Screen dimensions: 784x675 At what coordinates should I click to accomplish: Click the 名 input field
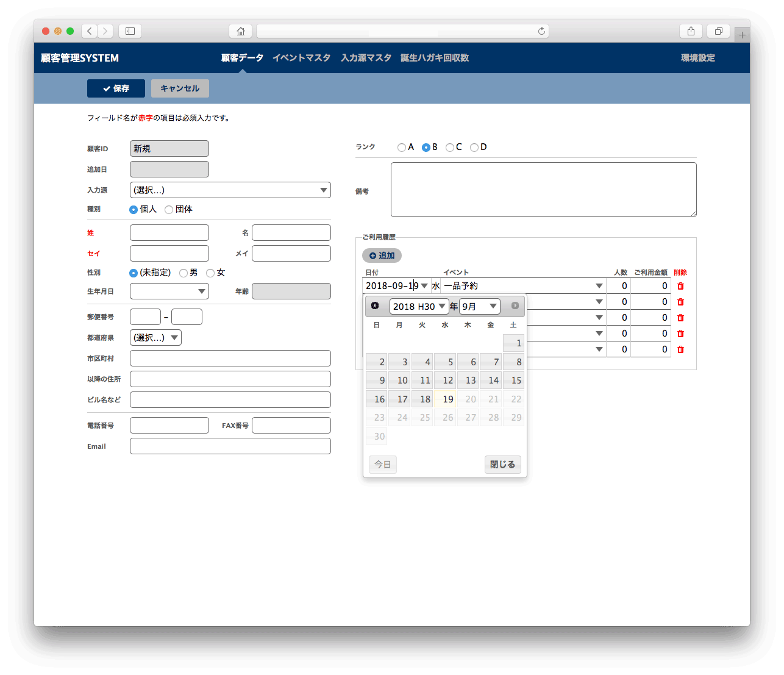(291, 232)
